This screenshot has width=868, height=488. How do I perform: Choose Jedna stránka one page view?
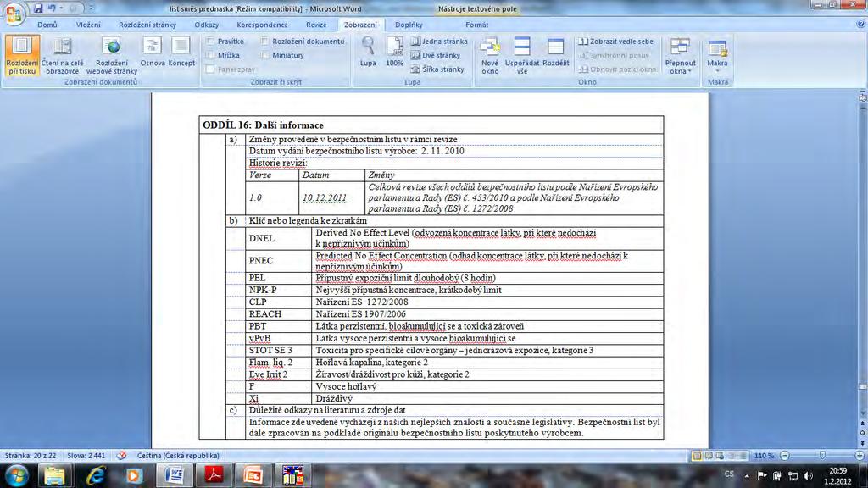(439, 42)
